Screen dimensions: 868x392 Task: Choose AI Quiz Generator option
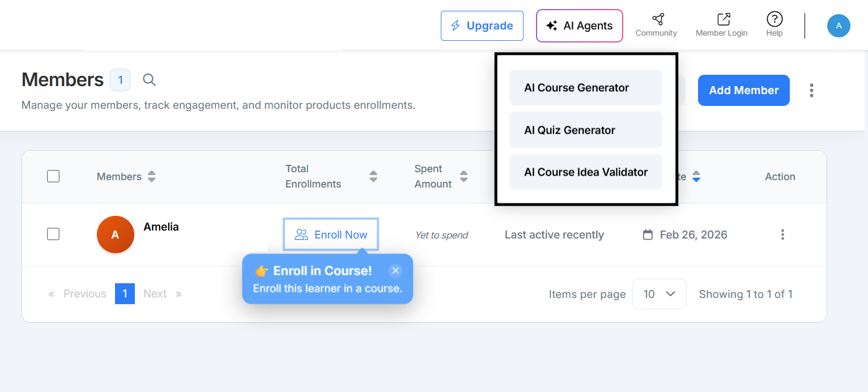585,130
